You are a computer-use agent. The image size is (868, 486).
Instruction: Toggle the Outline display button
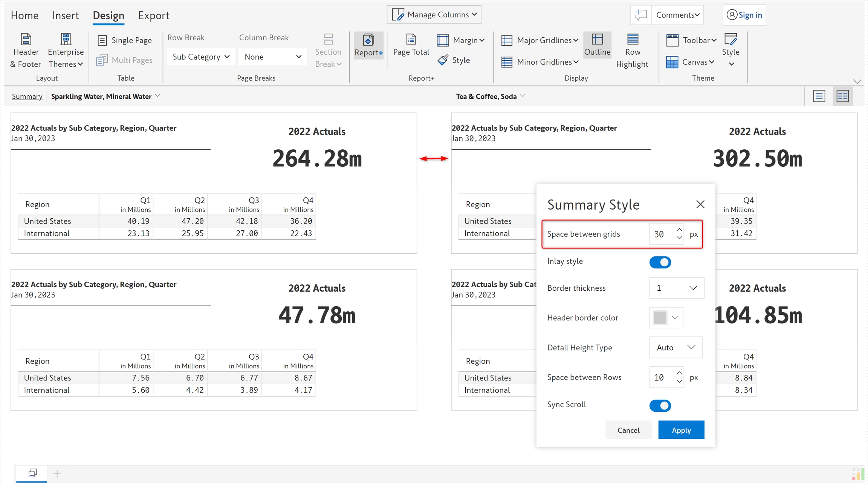coord(597,44)
